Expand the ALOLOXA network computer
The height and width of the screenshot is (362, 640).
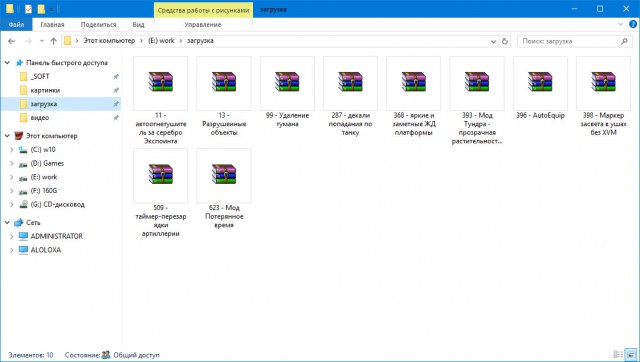pyautogui.click(x=11, y=250)
